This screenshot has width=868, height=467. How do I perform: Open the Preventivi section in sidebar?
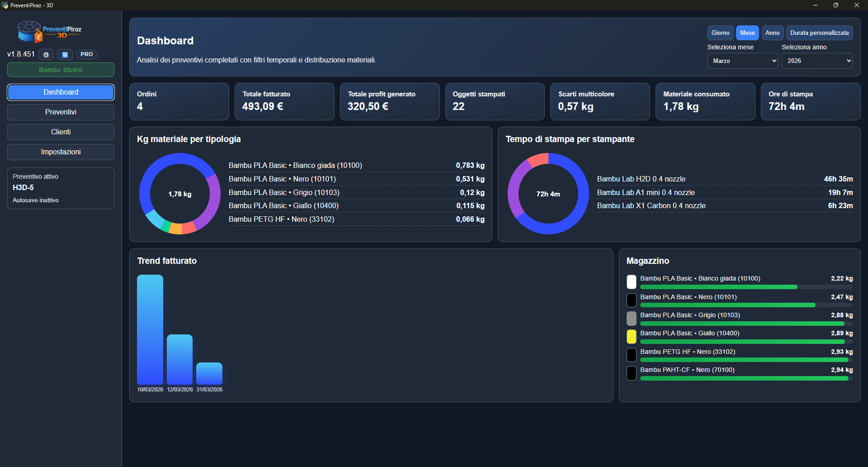click(x=61, y=112)
